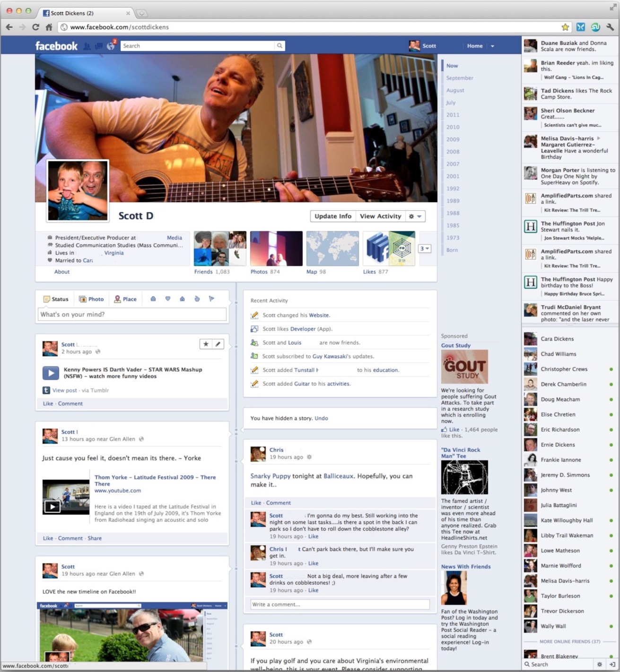Select the flag milestone life event icon
The image size is (620, 672).
click(x=211, y=299)
